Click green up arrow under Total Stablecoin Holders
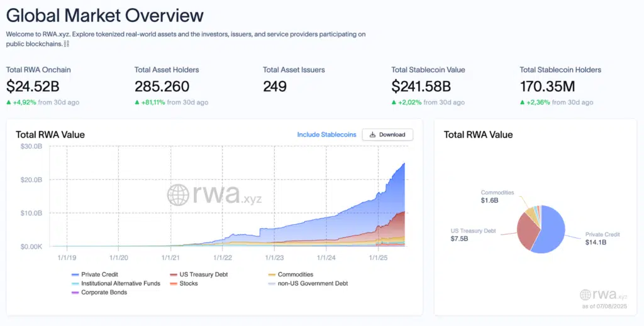Viewport: 644px width, 326px height. coord(522,102)
